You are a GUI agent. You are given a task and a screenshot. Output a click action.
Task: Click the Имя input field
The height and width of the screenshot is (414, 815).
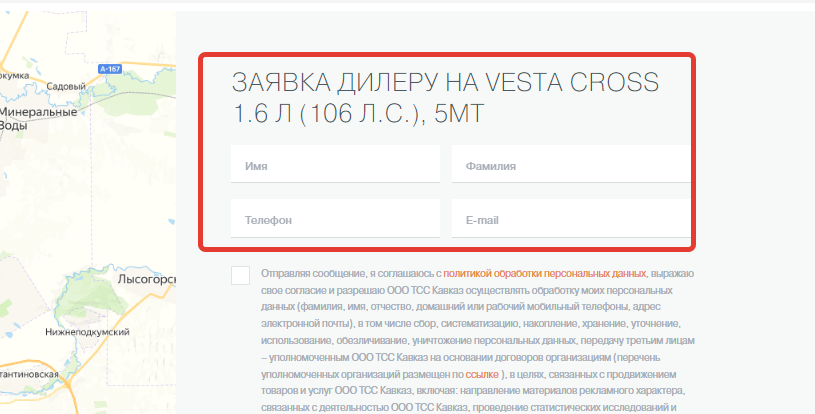click(x=335, y=164)
